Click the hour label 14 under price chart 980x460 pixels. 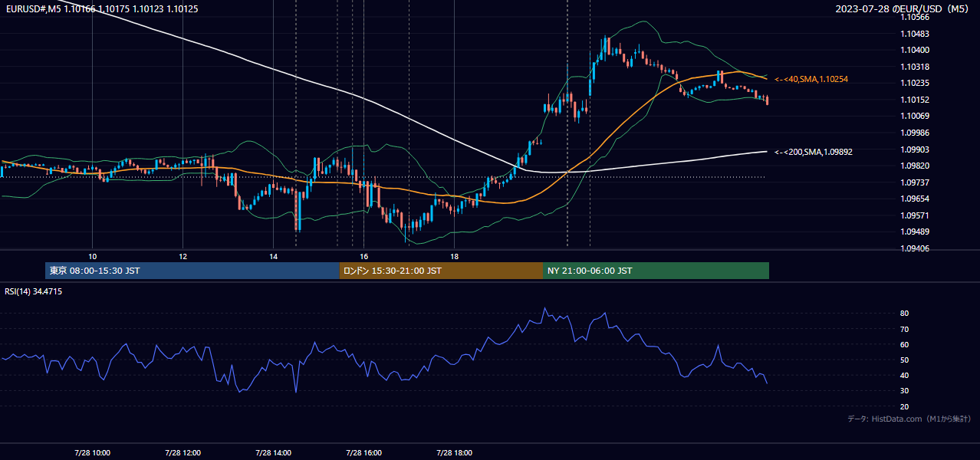pos(273,256)
